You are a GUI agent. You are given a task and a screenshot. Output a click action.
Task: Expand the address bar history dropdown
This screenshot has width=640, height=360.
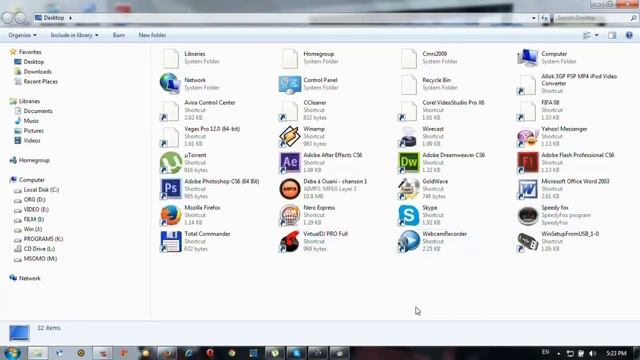click(533, 18)
